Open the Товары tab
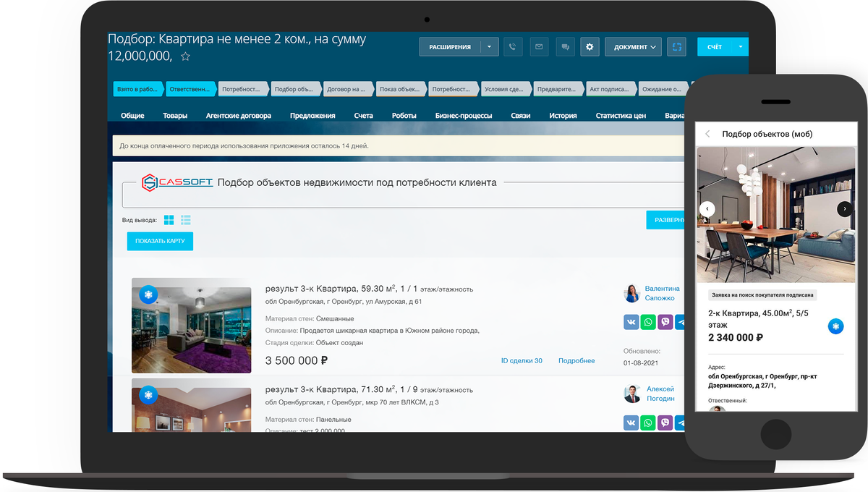Screen dimensions: 868x492 pos(175,116)
